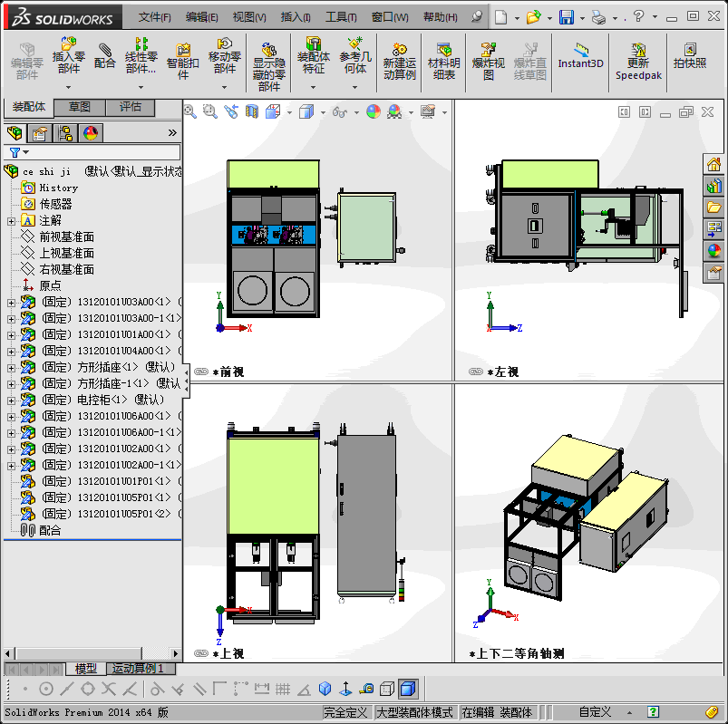
Task: Switch to the 运动算例1 bottom tab
Action: click(139, 669)
